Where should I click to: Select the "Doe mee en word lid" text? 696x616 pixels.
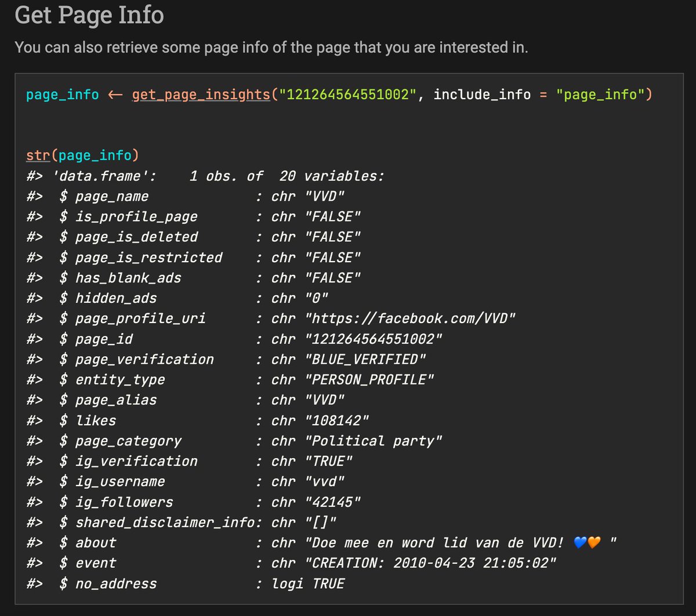click(x=390, y=542)
